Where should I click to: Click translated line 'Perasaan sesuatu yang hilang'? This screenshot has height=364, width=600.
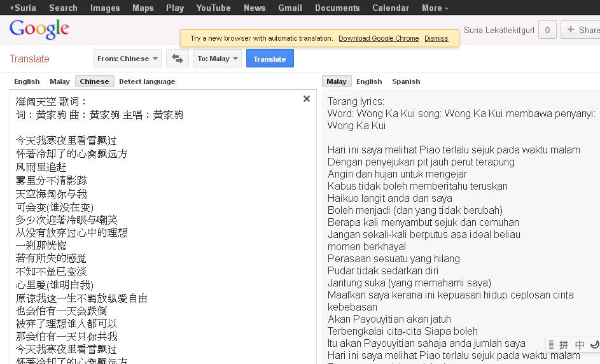[x=394, y=259]
